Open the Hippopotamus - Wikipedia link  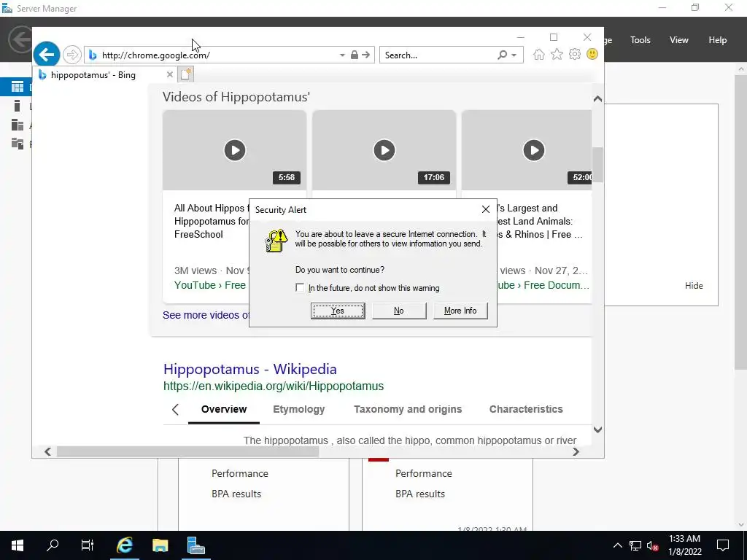coord(250,369)
